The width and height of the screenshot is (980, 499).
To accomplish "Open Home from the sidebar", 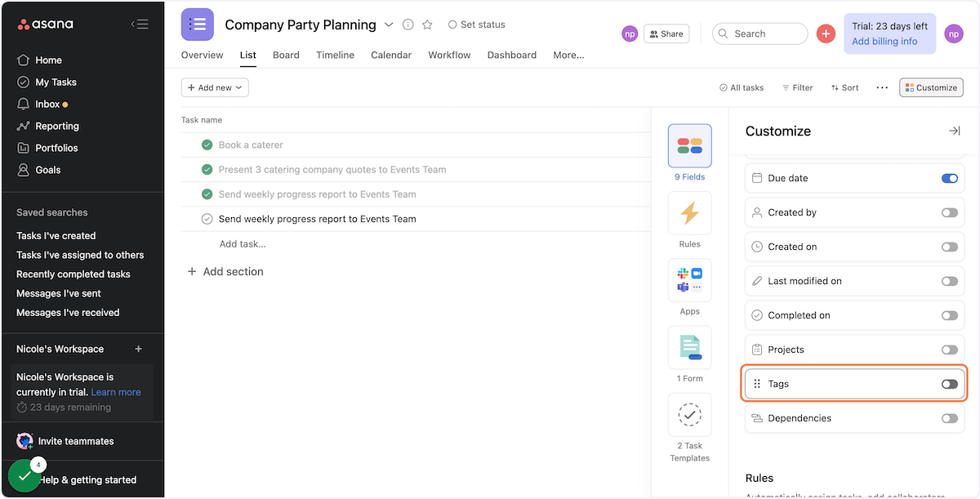I will coord(39,60).
